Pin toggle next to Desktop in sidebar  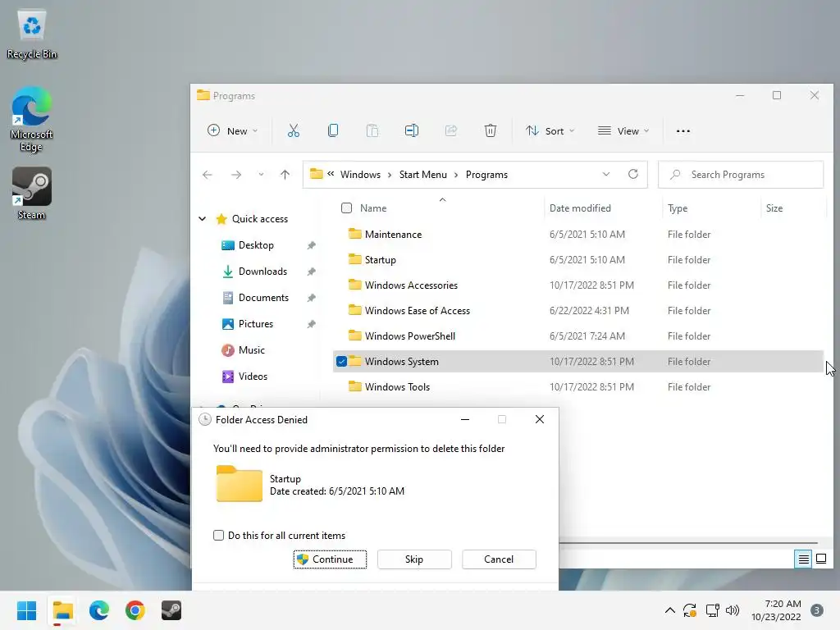311,245
